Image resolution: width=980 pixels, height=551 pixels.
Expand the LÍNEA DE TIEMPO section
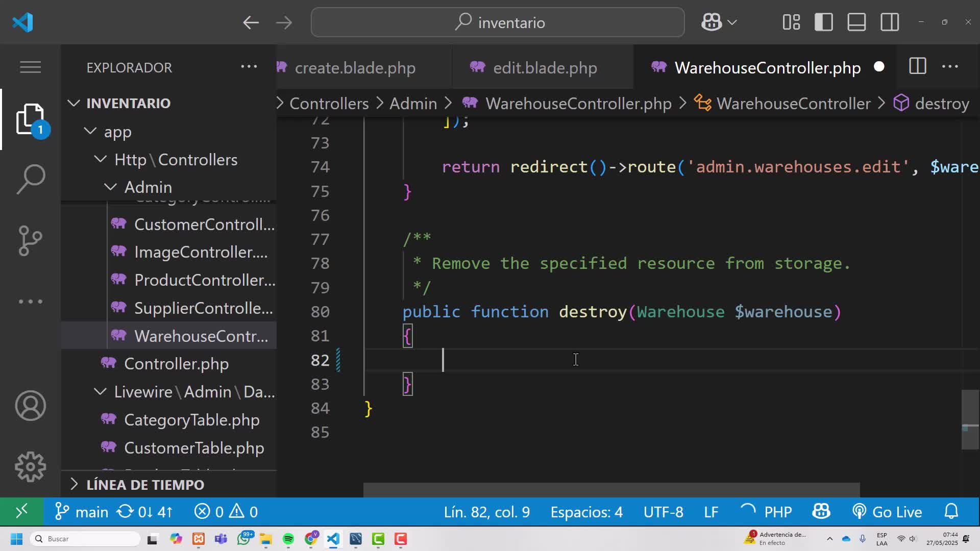(x=168, y=484)
